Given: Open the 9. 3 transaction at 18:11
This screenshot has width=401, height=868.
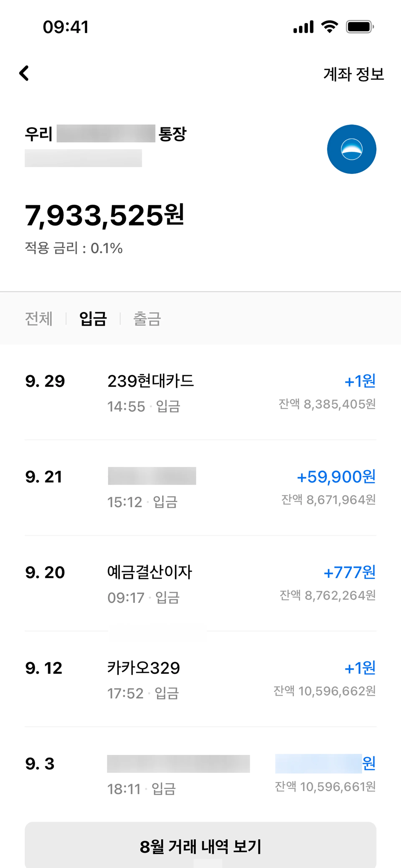Looking at the screenshot, I should point(178,764).
